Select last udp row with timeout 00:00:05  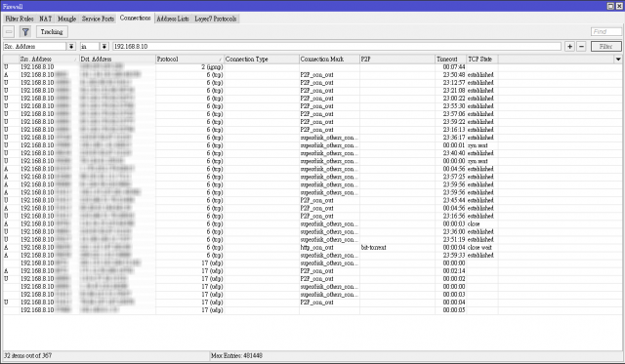pyautogui.click(x=312, y=310)
